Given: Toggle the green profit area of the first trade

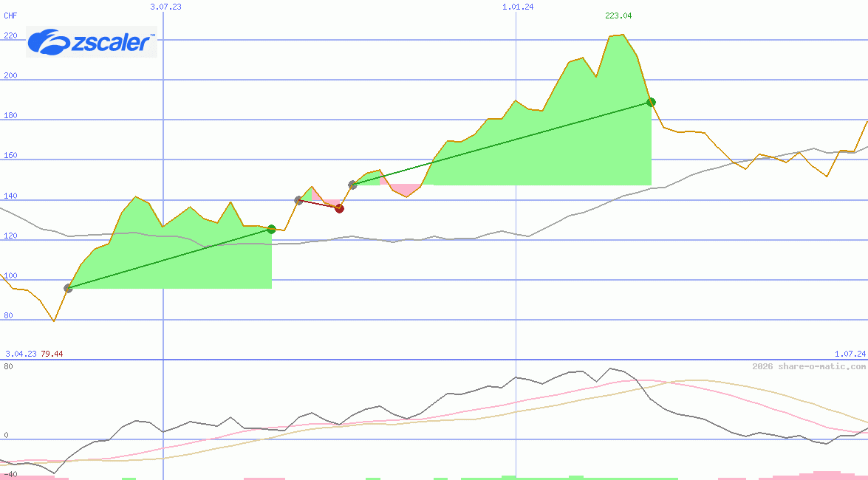Looking at the screenshot, I should [170, 258].
